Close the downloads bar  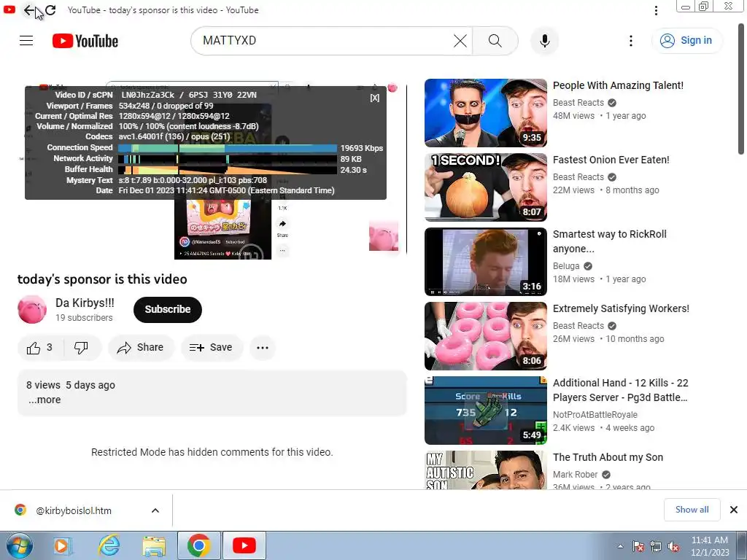tap(734, 510)
